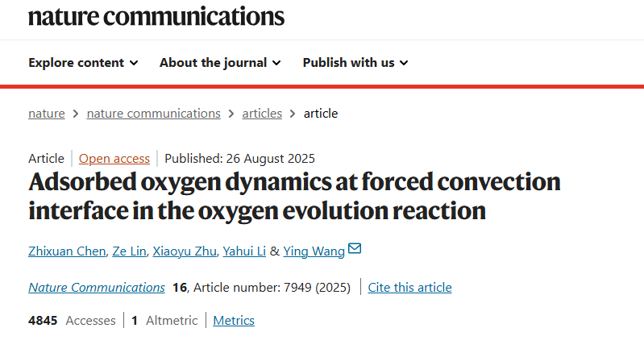Navigate to the articles breadcrumb
This screenshot has width=644, height=353.
[262, 114]
